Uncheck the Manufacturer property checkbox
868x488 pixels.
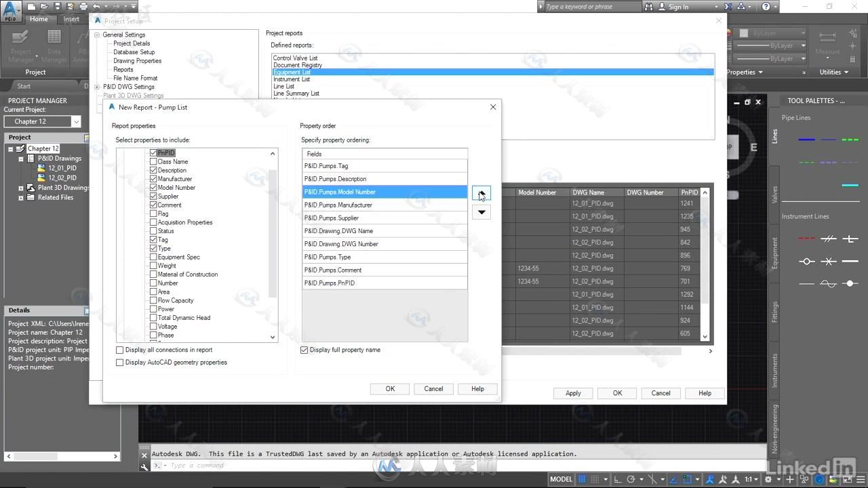pyautogui.click(x=153, y=179)
